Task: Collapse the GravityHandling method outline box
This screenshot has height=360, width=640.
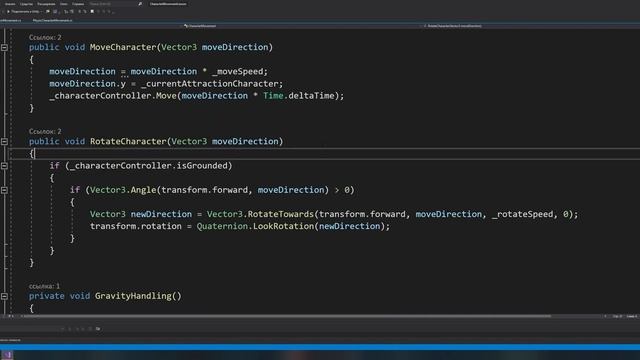Action: pyautogui.click(x=4, y=296)
